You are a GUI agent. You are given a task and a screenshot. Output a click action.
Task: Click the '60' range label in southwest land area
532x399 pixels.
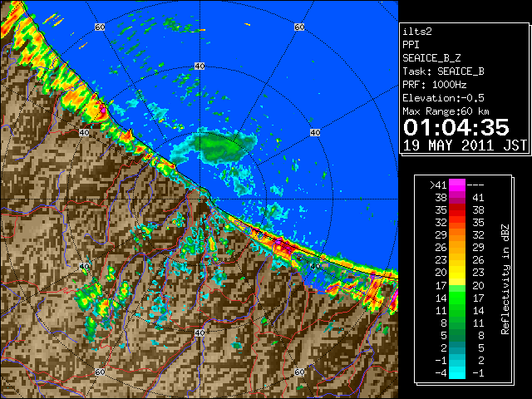[100, 372]
